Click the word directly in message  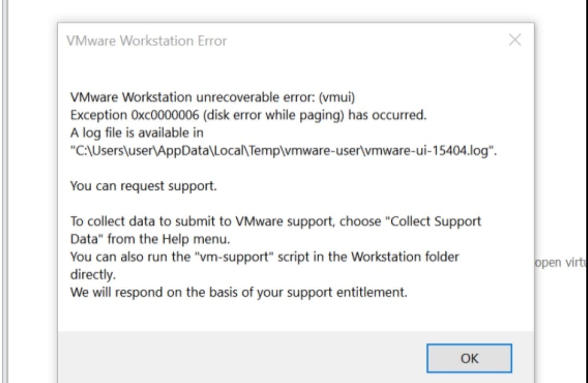tap(93, 275)
